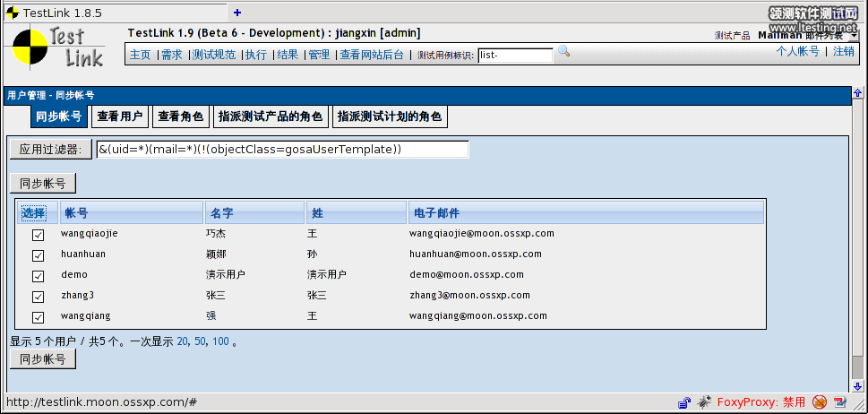
Task: Open a new tab with the plus icon
Action: pyautogui.click(x=237, y=13)
